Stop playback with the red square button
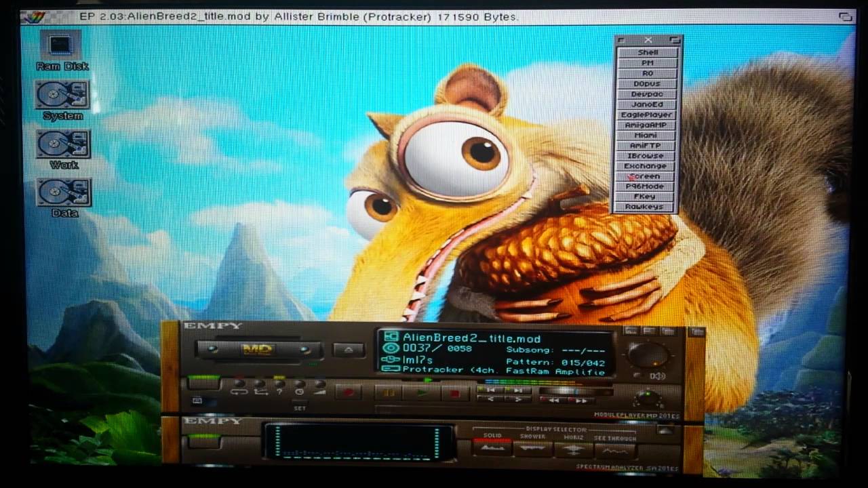 point(455,392)
